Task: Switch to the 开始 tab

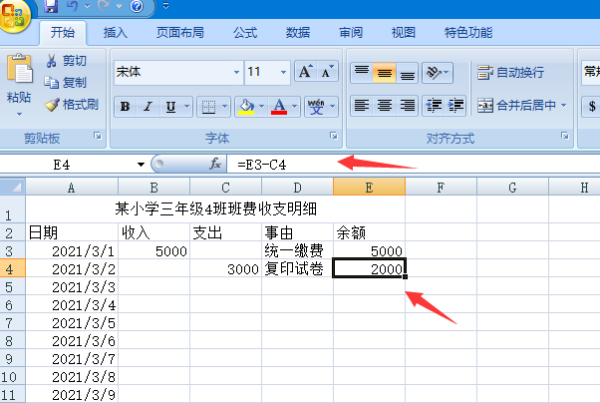Action: (63, 33)
